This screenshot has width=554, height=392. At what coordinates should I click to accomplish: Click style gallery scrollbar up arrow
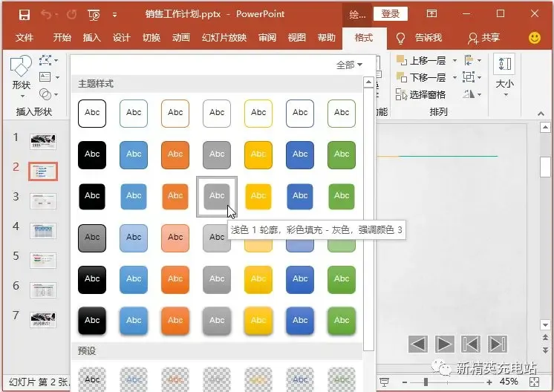point(368,82)
